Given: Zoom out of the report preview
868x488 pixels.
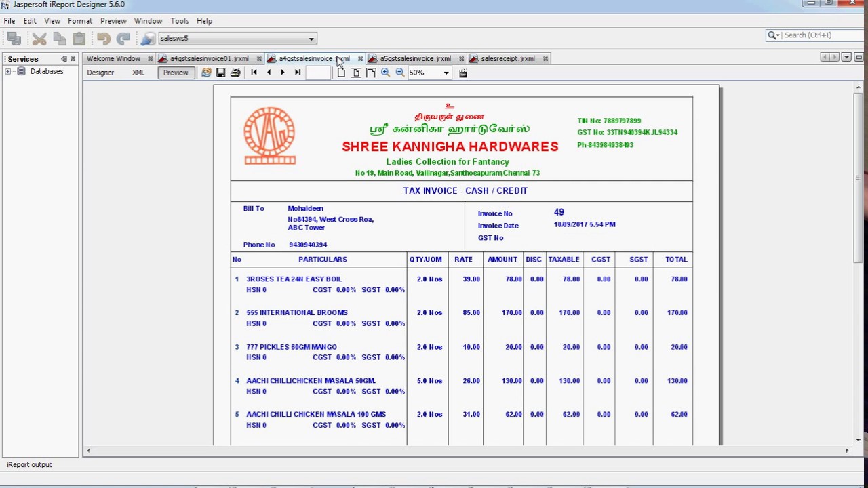Looking at the screenshot, I should [399, 73].
